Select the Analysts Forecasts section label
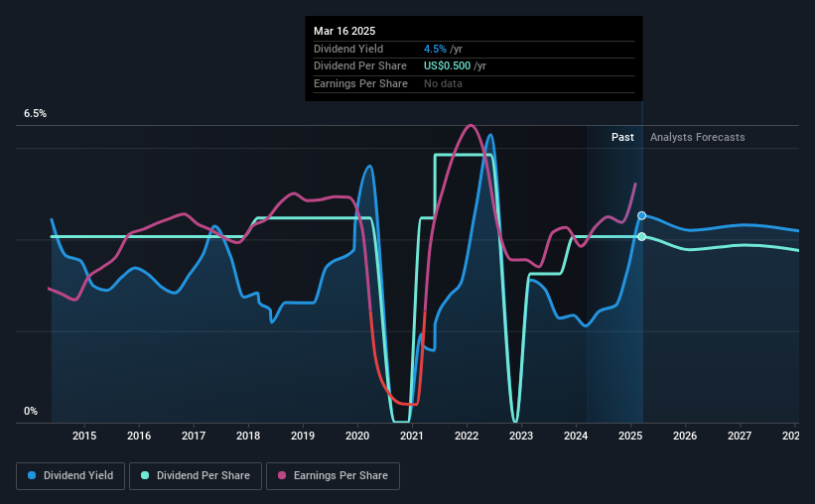 [697, 137]
